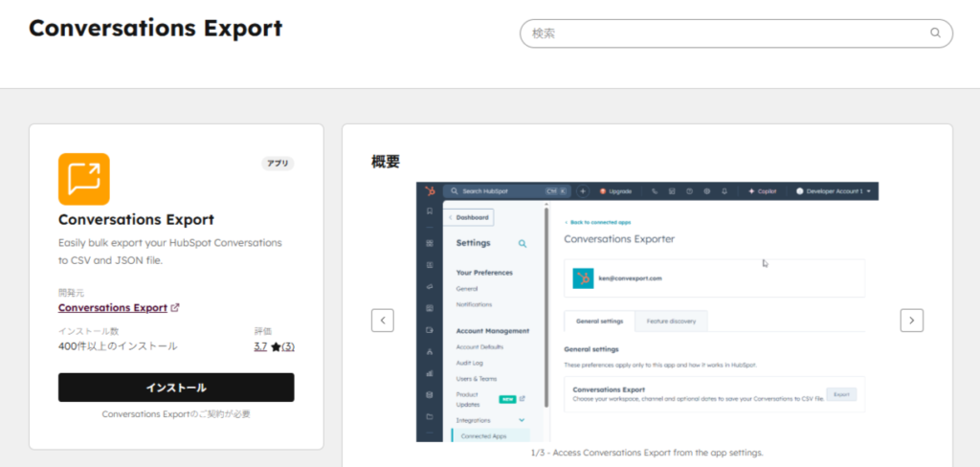Viewport: 980px width, 467px height.
Task: Click the 概要 heading
Action: pyautogui.click(x=386, y=162)
